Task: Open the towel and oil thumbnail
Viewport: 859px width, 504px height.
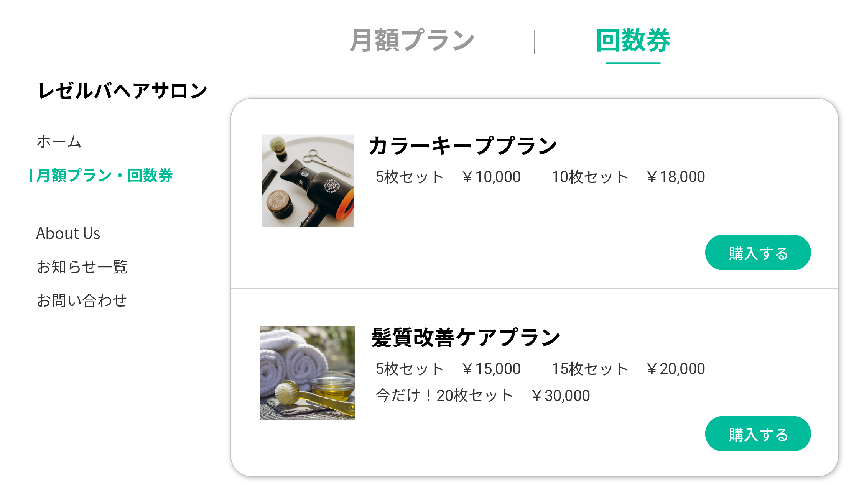Action: [308, 373]
